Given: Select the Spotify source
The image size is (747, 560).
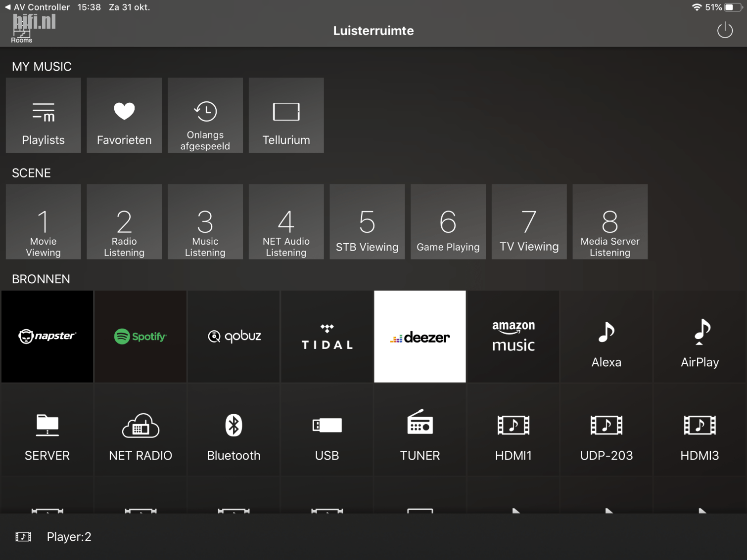Looking at the screenshot, I should (x=140, y=337).
